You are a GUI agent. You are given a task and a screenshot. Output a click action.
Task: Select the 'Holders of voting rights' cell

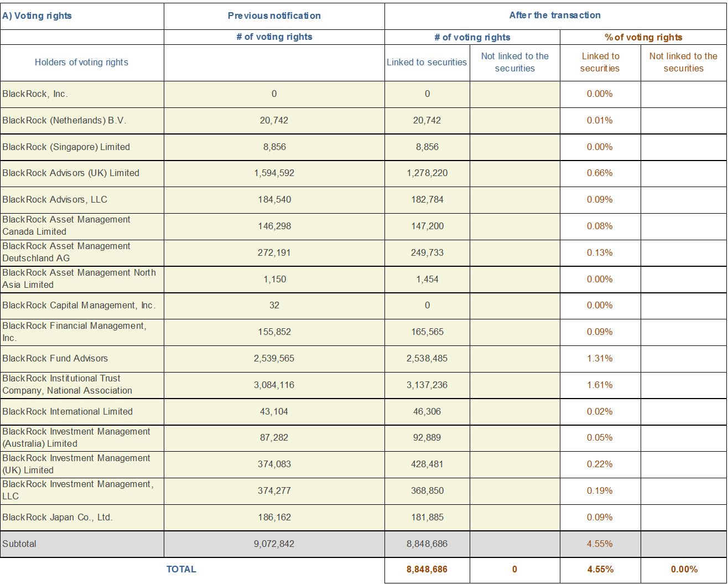click(x=81, y=62)
